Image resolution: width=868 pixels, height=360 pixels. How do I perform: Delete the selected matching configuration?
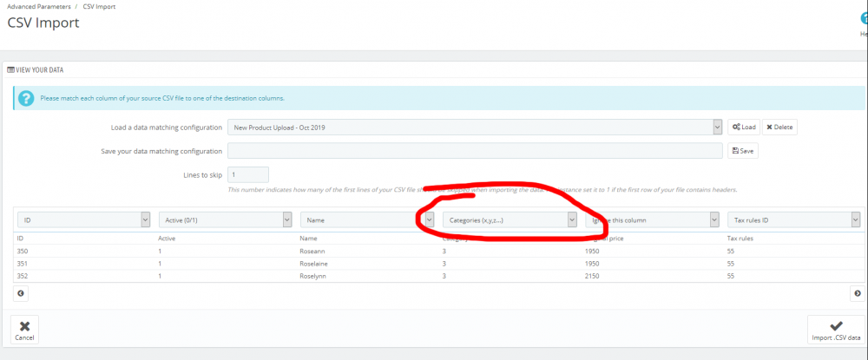[779, 128]
